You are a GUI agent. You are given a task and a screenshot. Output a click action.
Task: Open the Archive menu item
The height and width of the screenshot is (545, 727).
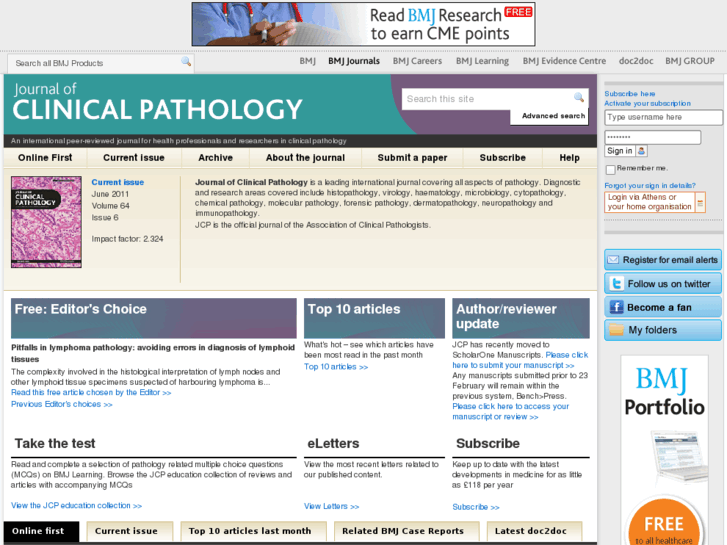point(216,158)
